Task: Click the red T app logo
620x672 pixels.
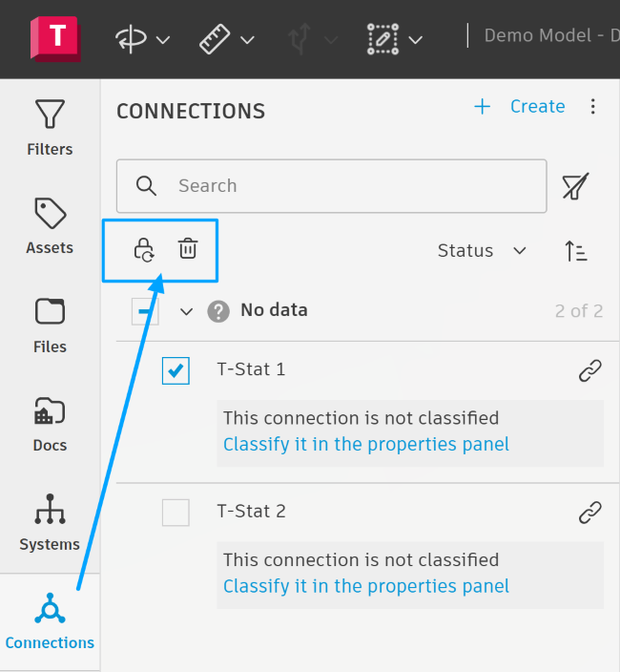Action: tap(54, 38)
